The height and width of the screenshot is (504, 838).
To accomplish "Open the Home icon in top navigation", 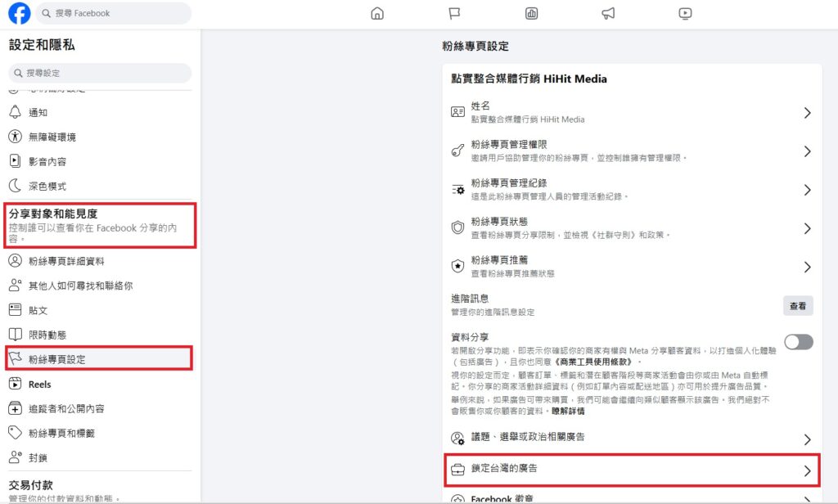I will tap(377, 13).
